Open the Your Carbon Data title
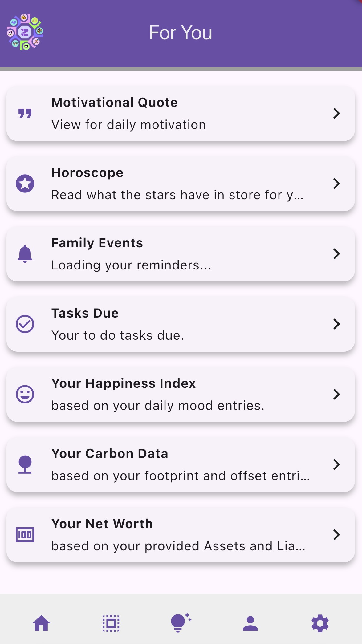This screenshot has height=644, width=362. [110, 454]
